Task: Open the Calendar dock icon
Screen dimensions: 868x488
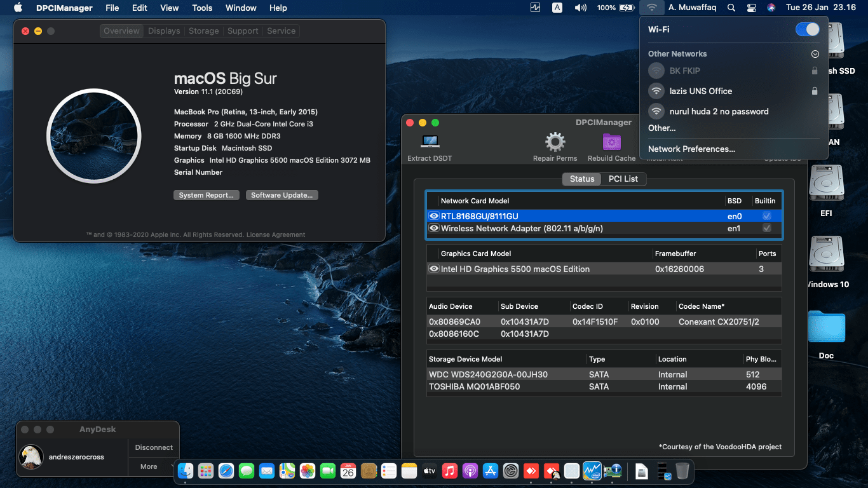Action: pyautogui.click(x=348, y=471)
